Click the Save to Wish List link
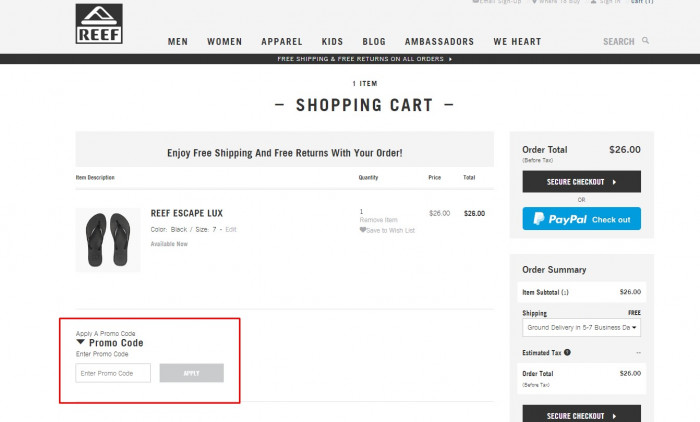The width and height of the screenshot is (700, 422). click(391, 230)
